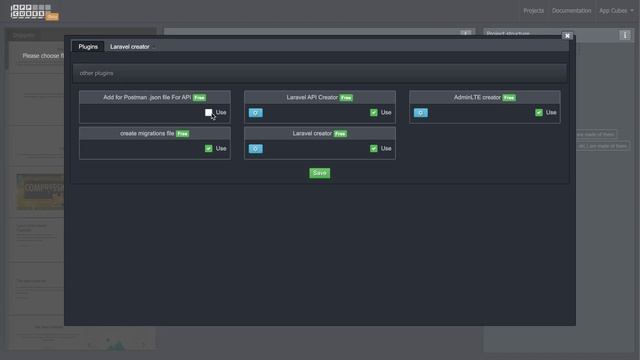Open the Documentation link in top bar
640x360 pixels.
click(571, 11)
